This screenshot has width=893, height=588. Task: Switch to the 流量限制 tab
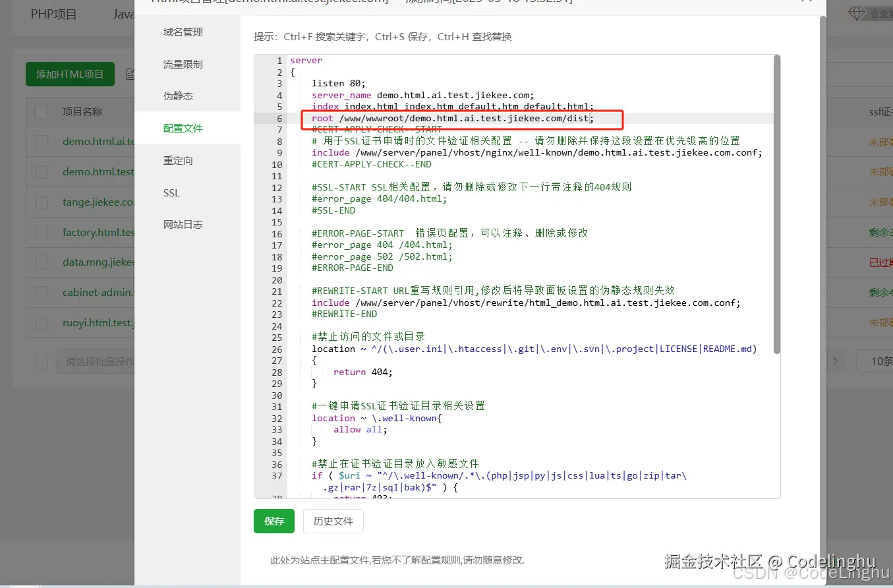point(183,65)
